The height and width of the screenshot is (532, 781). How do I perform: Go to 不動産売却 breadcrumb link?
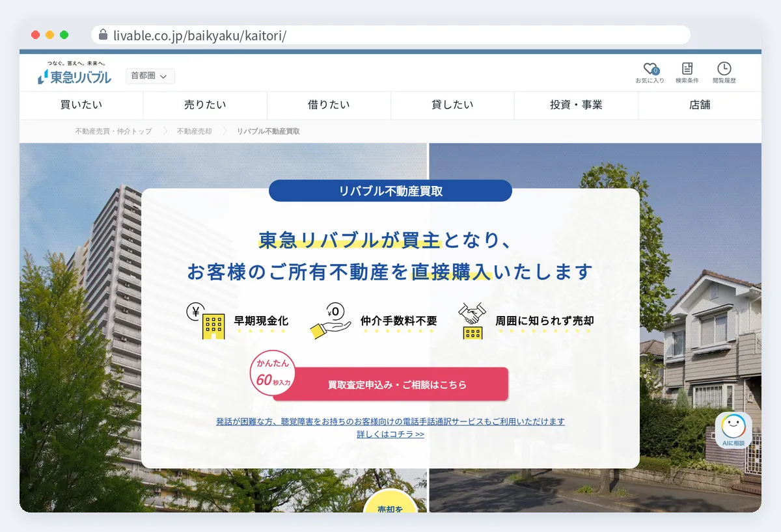point(194,131)
